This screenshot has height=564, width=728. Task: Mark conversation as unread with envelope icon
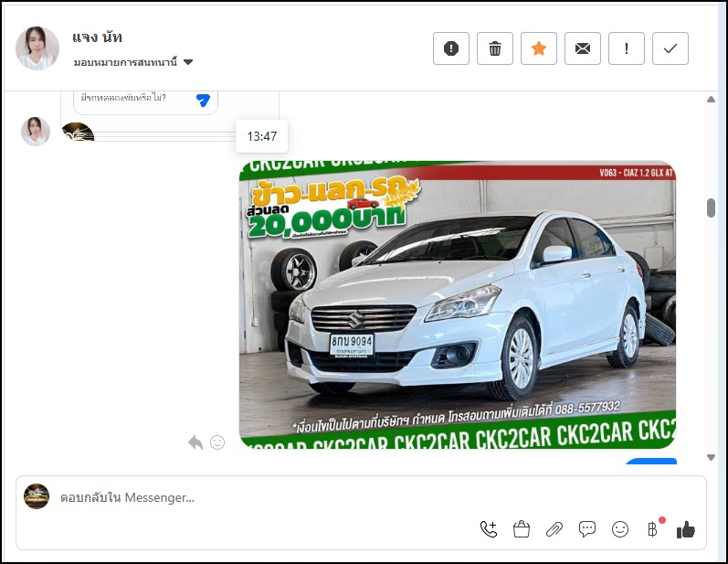pos(582,48)
